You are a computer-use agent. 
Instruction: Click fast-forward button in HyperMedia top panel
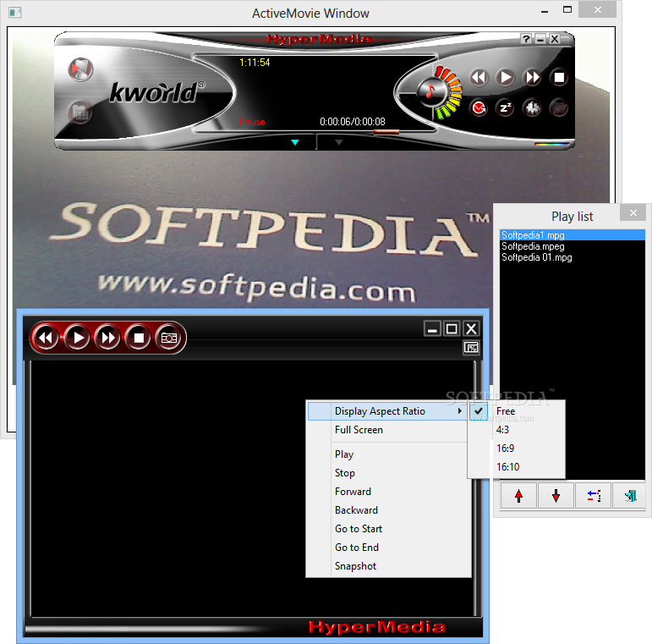[532, 78]
